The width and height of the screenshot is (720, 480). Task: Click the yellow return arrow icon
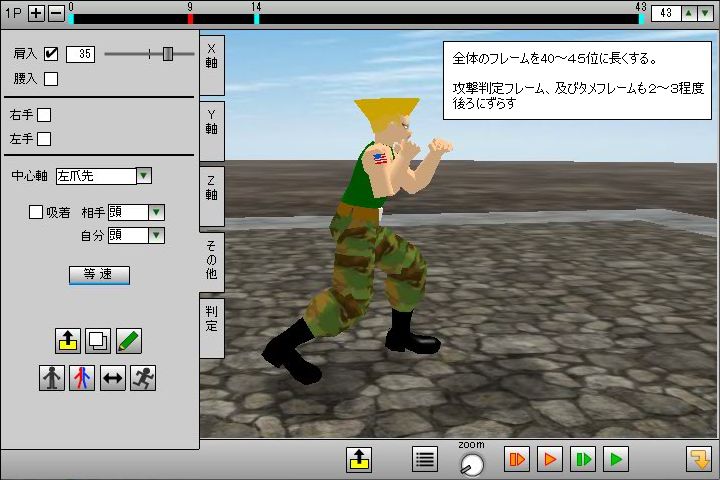pos(699,459)
